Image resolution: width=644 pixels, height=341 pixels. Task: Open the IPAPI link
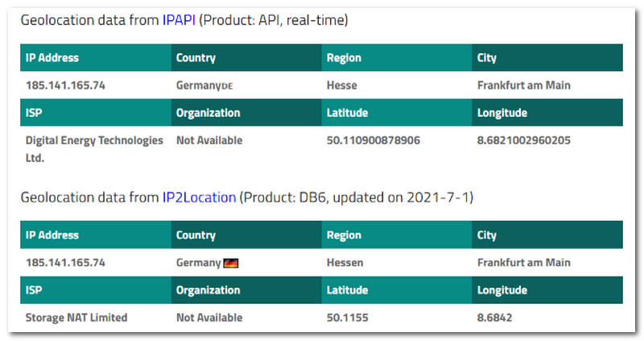tap(180, 19)
